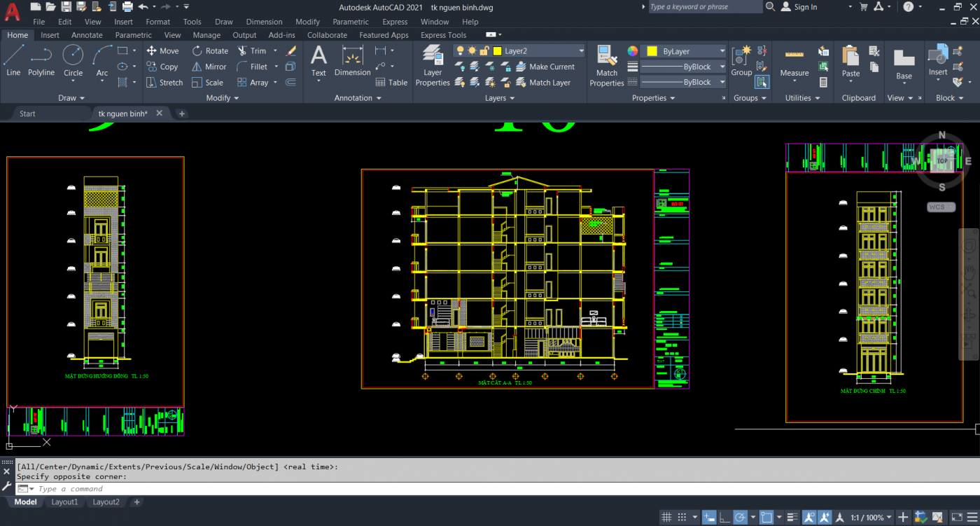Activate the Match Properties tool
The height and width of the screenshot is (526, 980).
(606, 65)
